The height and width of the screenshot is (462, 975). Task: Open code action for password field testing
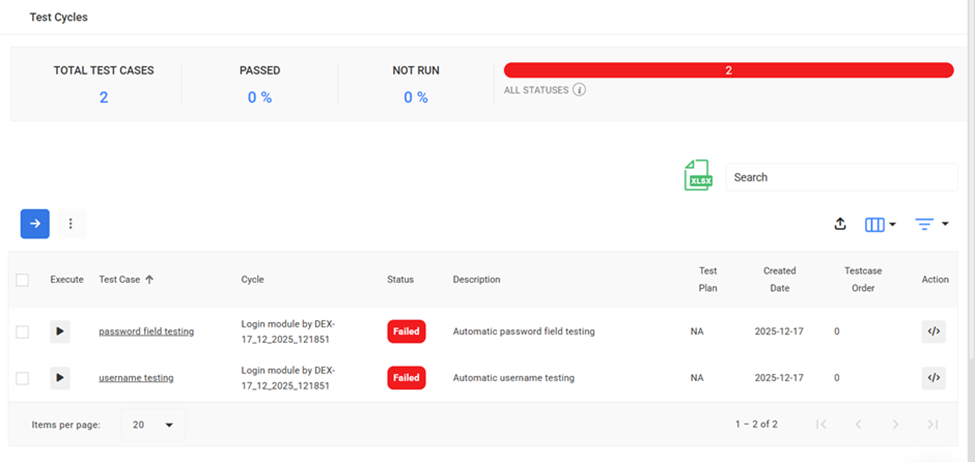[x=933, y=331]
